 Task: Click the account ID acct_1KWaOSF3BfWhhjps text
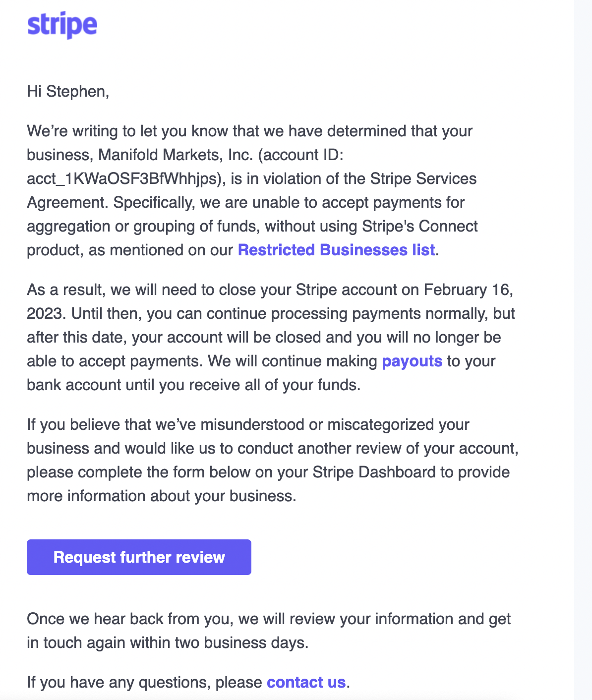pos(123,178)
